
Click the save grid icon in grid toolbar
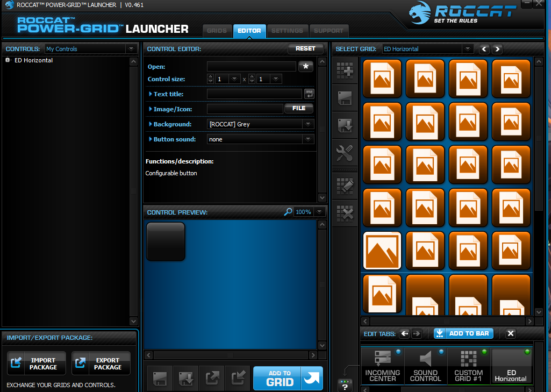point(345,98)
